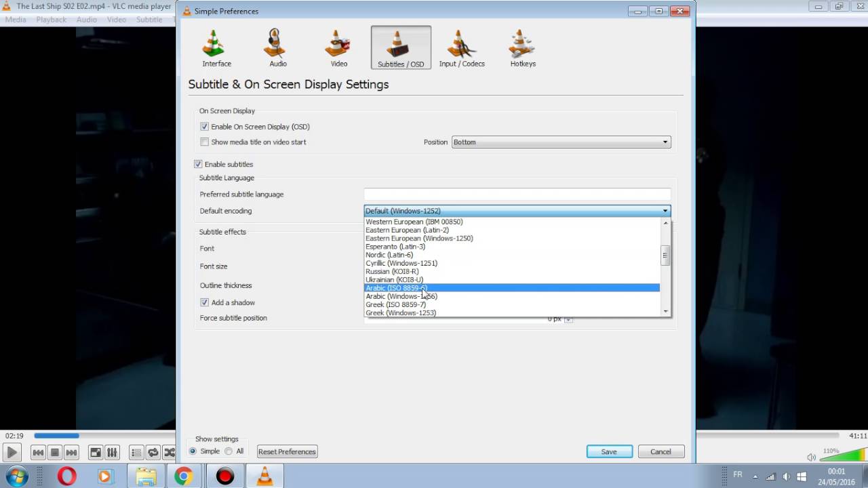Choose Russian (KOI8-R) encoding
The width and height of the screenshot is (868, 488).
coord(512,271)
